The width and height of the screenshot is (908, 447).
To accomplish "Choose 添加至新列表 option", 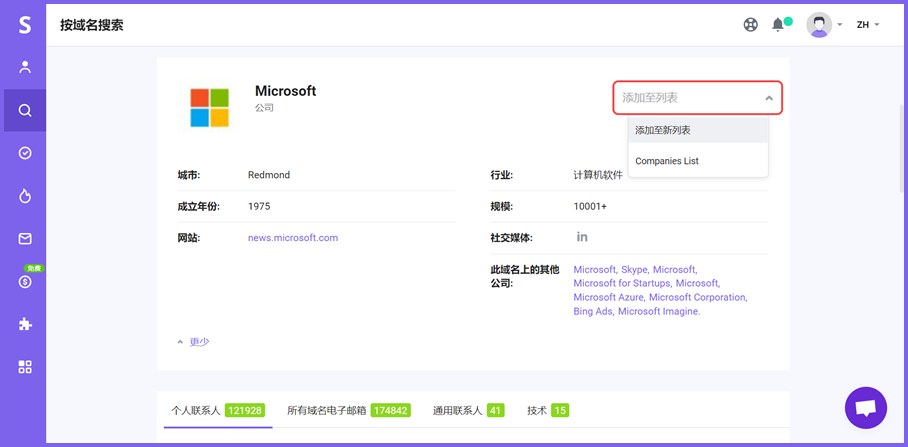I will click(x=698, y=130).
